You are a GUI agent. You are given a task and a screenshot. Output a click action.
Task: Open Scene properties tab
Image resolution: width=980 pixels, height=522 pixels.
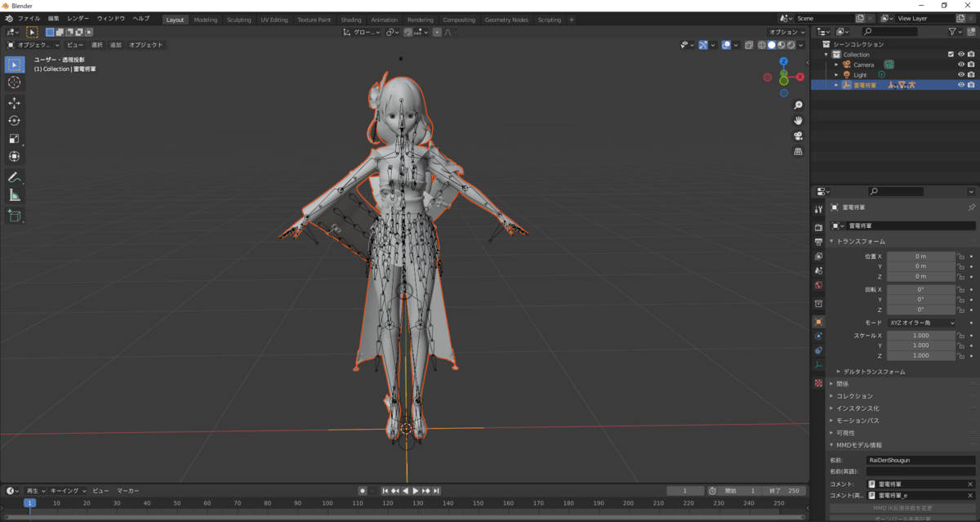pyautogui.click(x=818, y=271)
